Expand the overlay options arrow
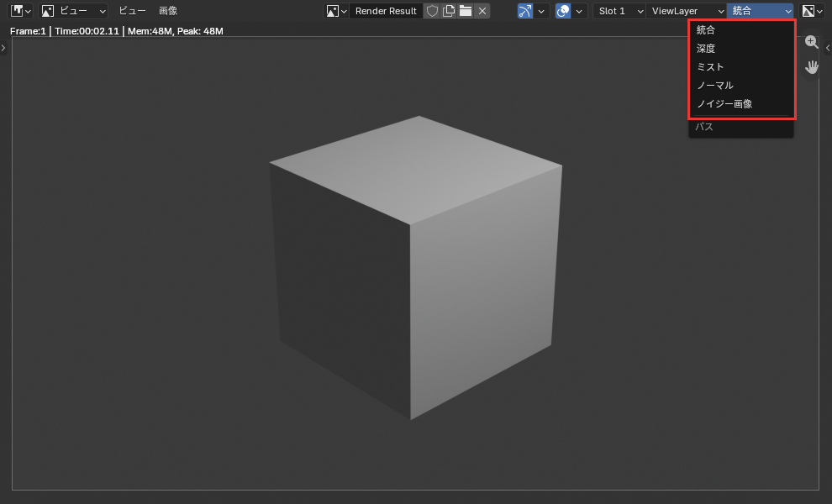Image resolution: width=832 pixels, height=504 pixels. (579, 11)
